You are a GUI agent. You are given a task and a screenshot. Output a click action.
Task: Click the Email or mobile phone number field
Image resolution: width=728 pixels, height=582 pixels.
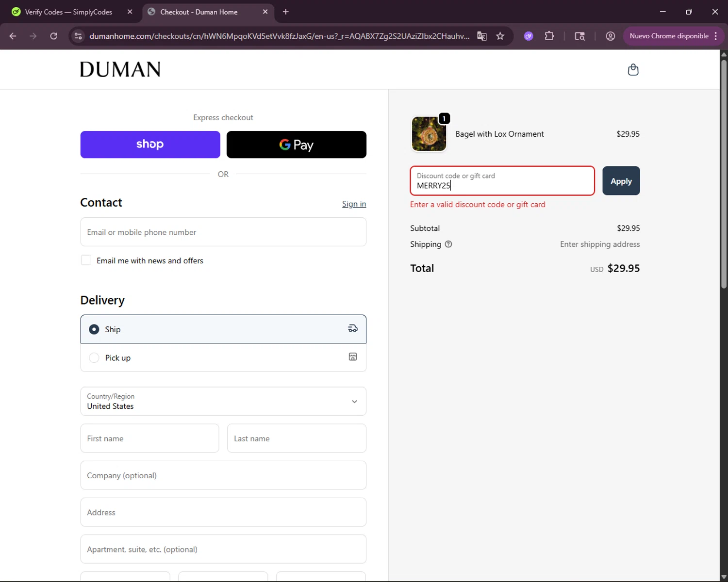(x=223, y=232)
